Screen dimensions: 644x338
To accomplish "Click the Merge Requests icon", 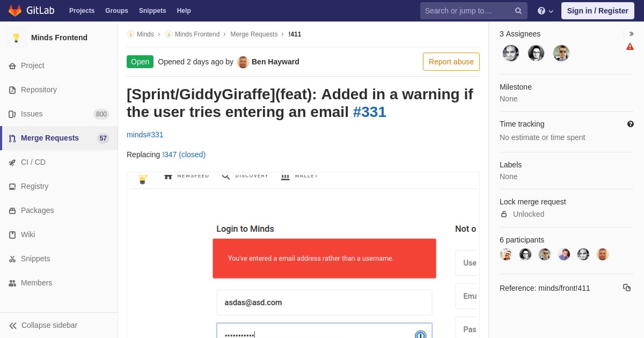I will [12, 138].
